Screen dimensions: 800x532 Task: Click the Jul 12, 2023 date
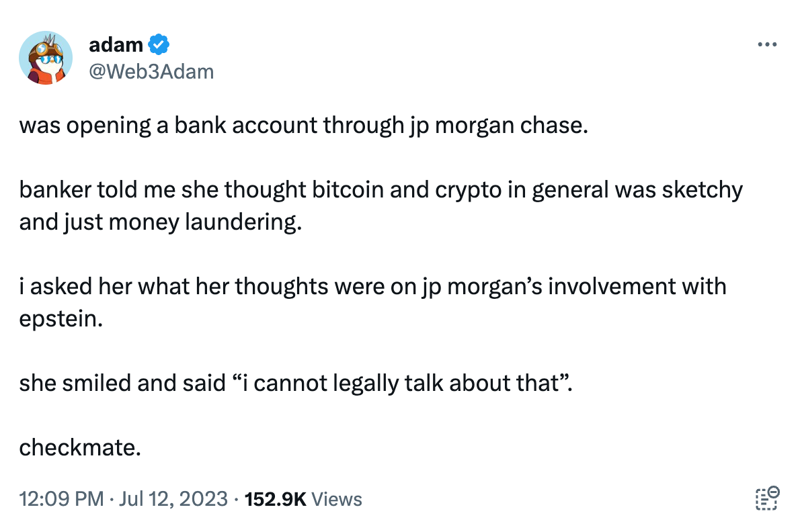[x=173, y=499]
